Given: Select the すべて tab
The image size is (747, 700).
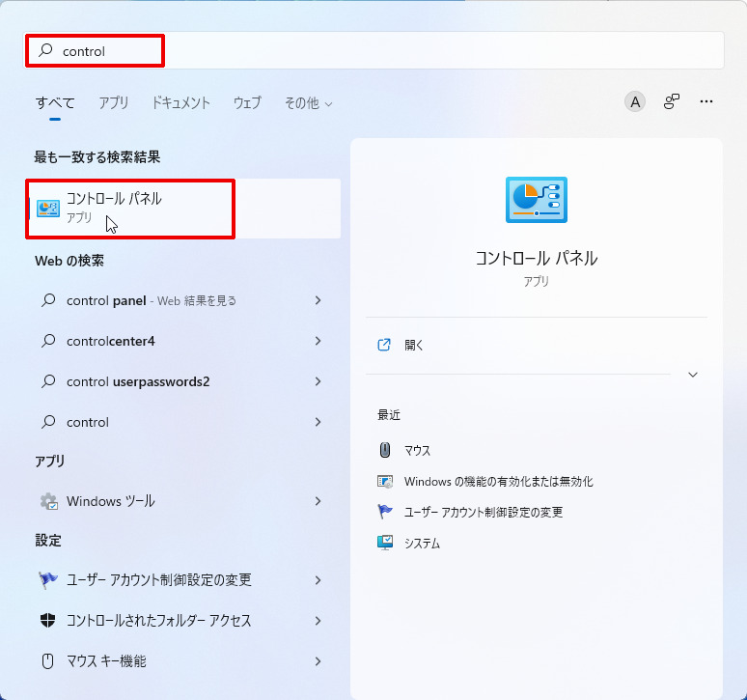Looking at the screenshot, I should point(55,102).
